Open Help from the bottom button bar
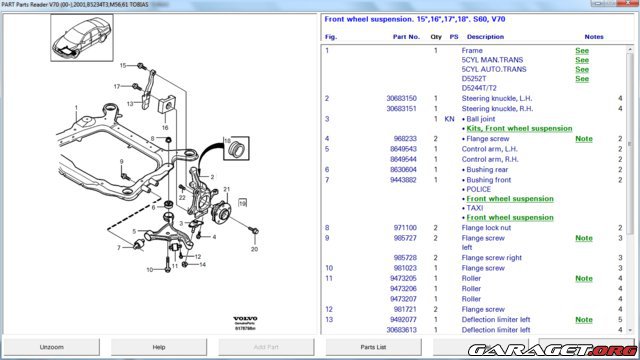Image resolution: width=640 pixels, height=360 pixels. [x=159, y=347]
